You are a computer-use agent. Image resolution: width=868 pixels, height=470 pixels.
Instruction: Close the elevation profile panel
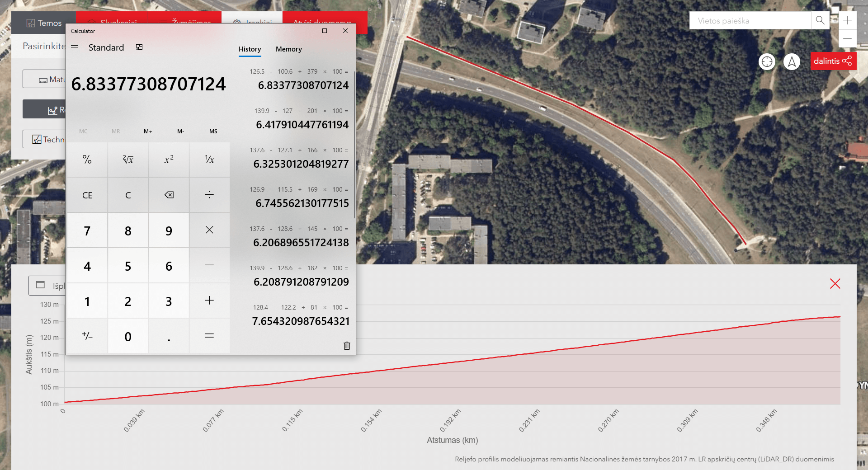(x=835, y=284)
